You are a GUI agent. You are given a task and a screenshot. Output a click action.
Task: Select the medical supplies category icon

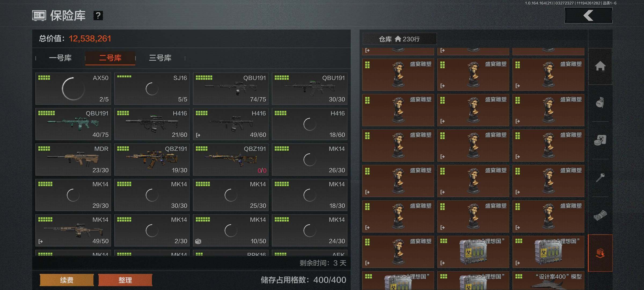pos(600,140)
